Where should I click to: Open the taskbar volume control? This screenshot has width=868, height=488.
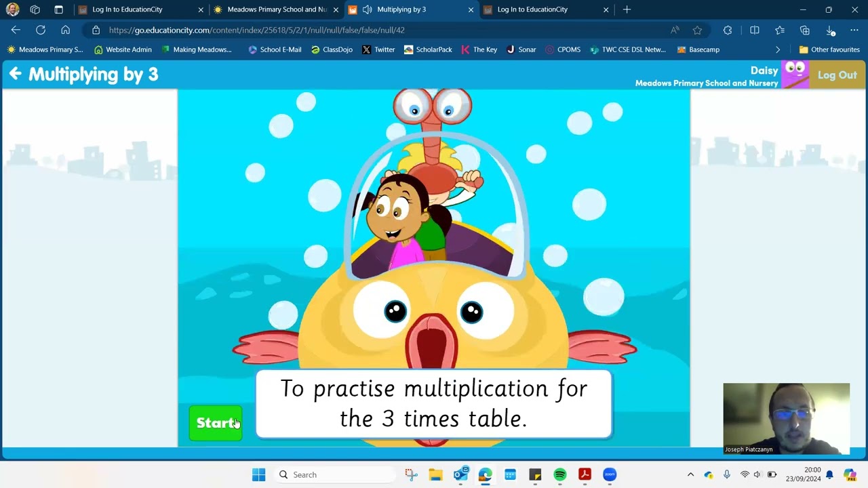pyautogui.click(x=757, y=474)
